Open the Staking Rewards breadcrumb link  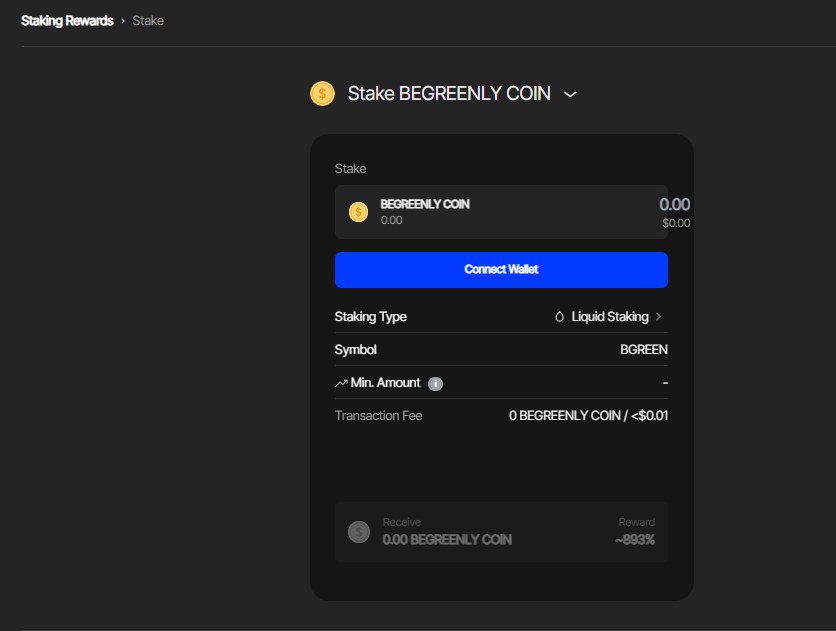point(67,21)
